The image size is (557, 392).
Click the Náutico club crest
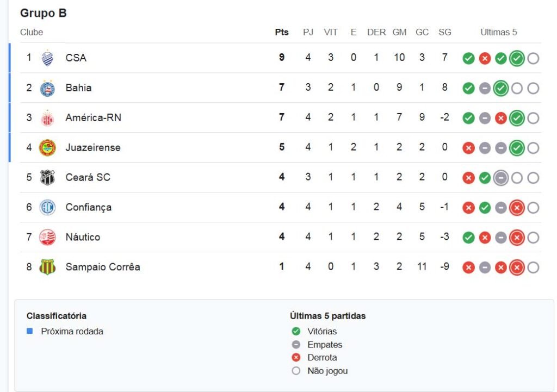pos(47,237)
